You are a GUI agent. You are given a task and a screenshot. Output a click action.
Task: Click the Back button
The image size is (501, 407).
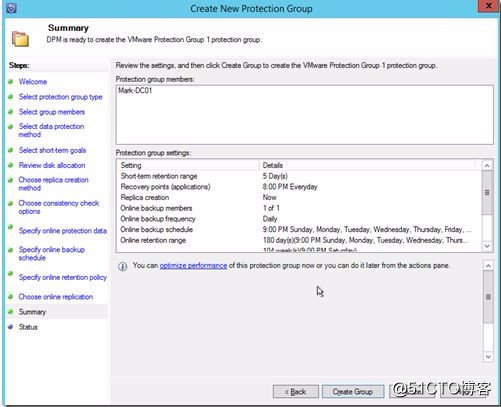point(296,392)
